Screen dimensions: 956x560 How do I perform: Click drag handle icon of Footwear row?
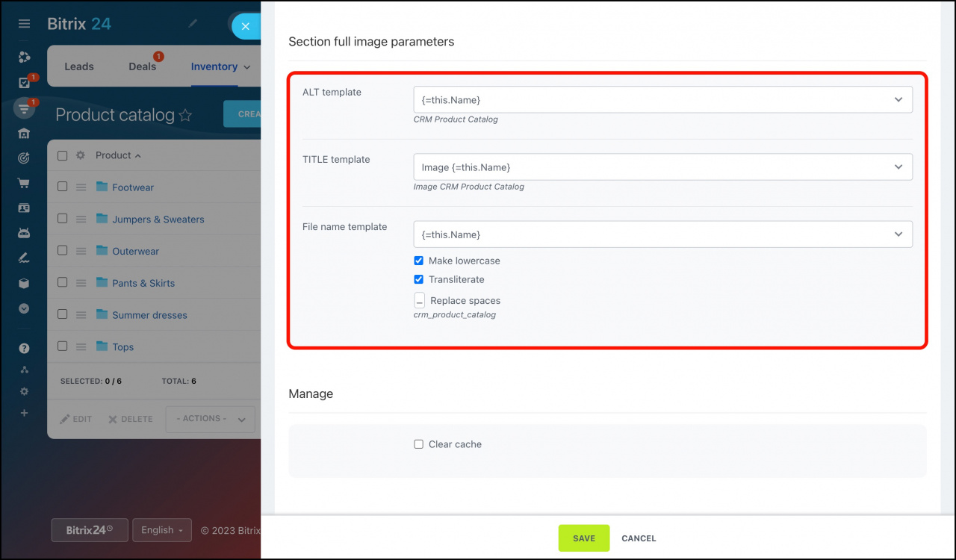(x=81, y=187)
